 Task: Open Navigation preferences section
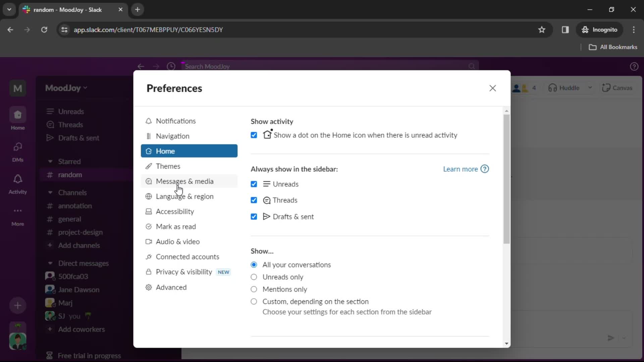click(x=172, y=136)
